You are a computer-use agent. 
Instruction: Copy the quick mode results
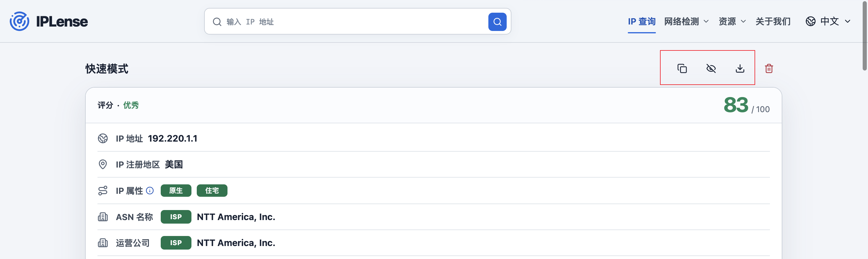tap(682, 69)
